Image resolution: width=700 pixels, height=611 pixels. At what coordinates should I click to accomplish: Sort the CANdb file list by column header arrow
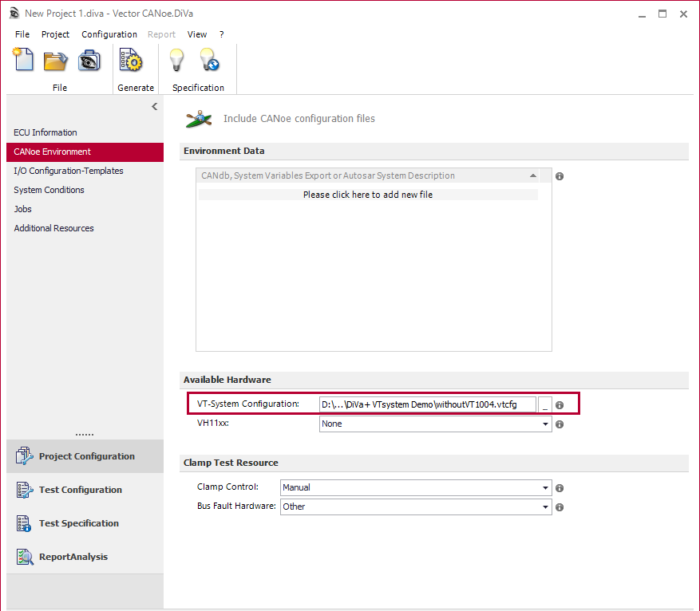point(533,175)
